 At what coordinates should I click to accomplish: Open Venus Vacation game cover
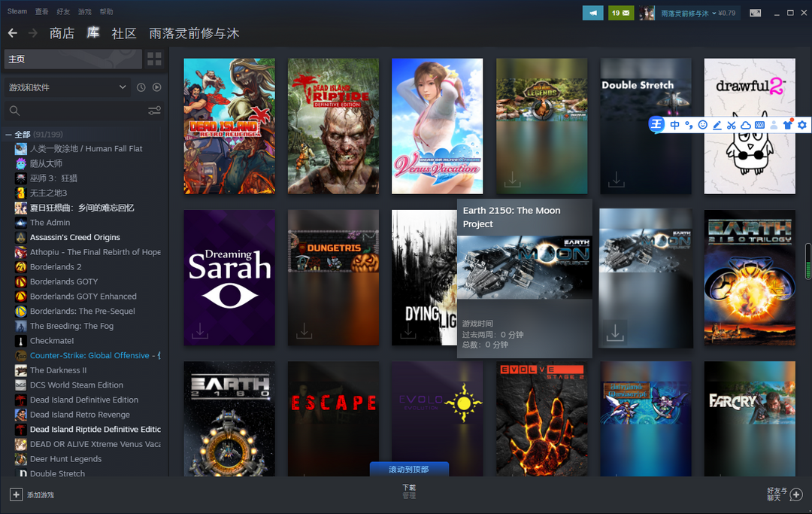tap(437, 126)
